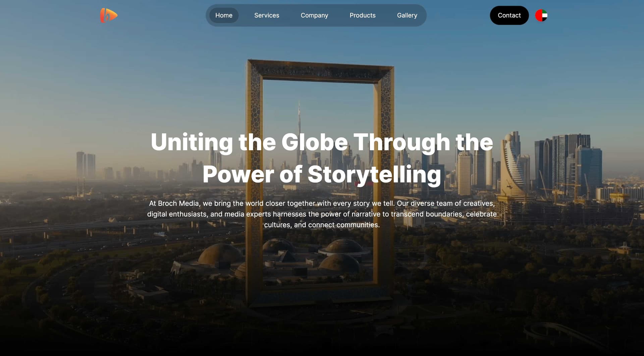
Task: Click the words 'connect communities' in the paragraph
Action: coord(343,225)
